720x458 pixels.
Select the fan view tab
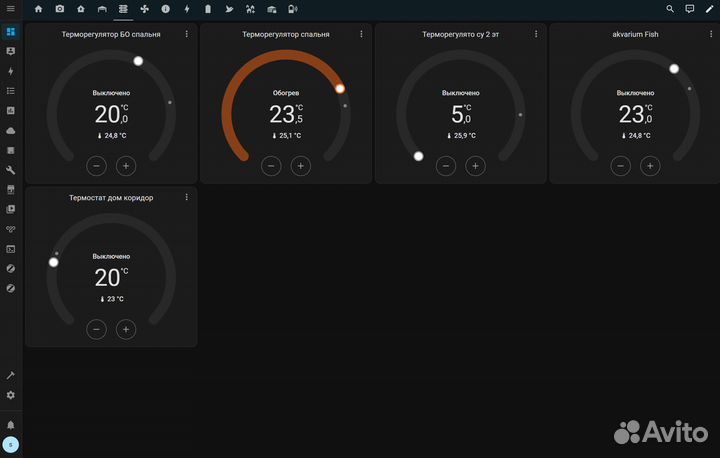click(144, 9)
